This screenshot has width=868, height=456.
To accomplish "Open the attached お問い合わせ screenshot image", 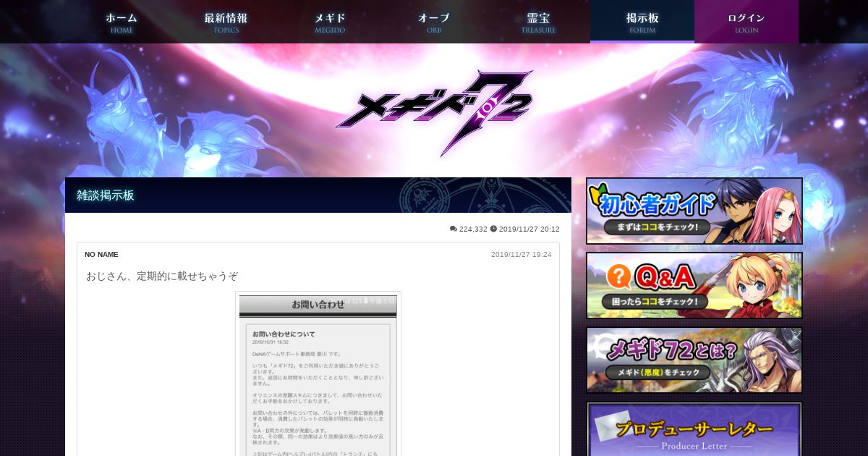I will [x=318, y=374].
